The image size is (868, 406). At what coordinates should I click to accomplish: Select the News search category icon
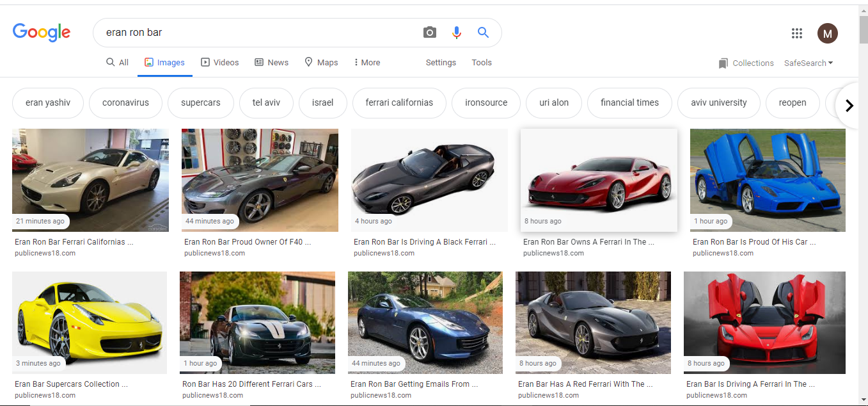click(x=258, y=61)
